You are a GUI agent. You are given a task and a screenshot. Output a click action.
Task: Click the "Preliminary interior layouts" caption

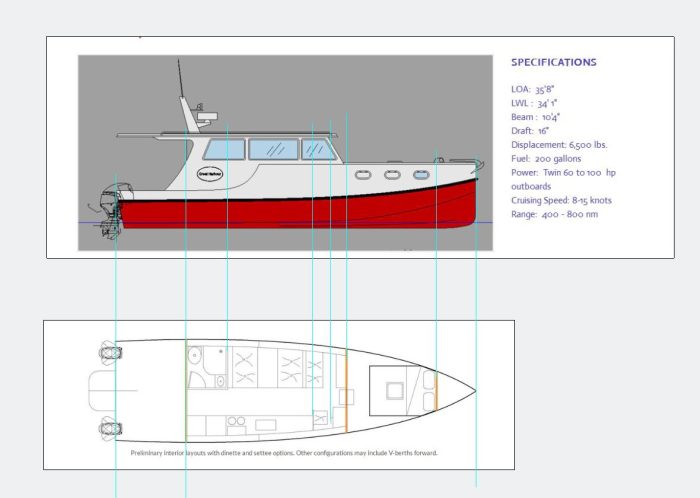(x=284, y=452)
